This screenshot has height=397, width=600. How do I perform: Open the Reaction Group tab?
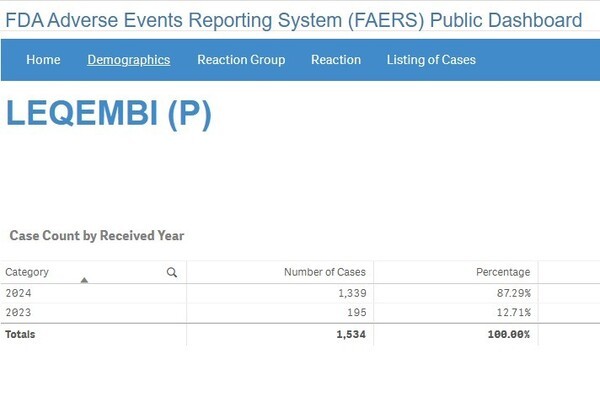tap(241, 60)
